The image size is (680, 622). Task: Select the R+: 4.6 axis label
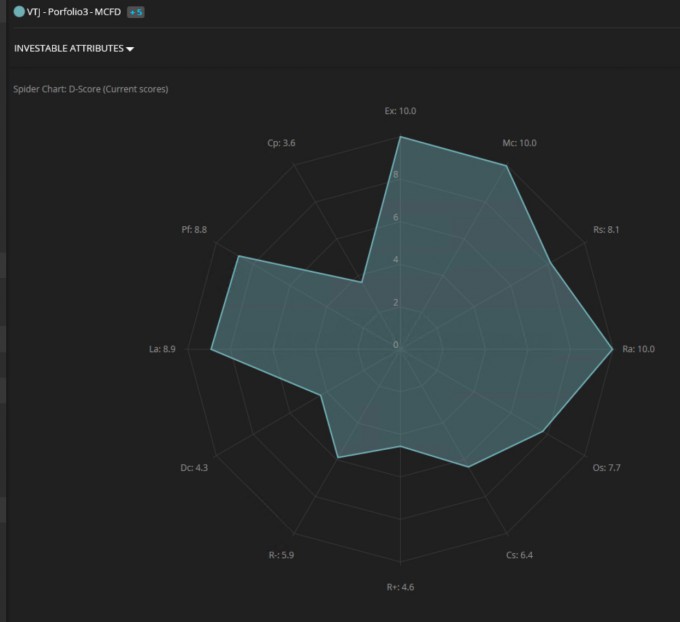point(400,587)
